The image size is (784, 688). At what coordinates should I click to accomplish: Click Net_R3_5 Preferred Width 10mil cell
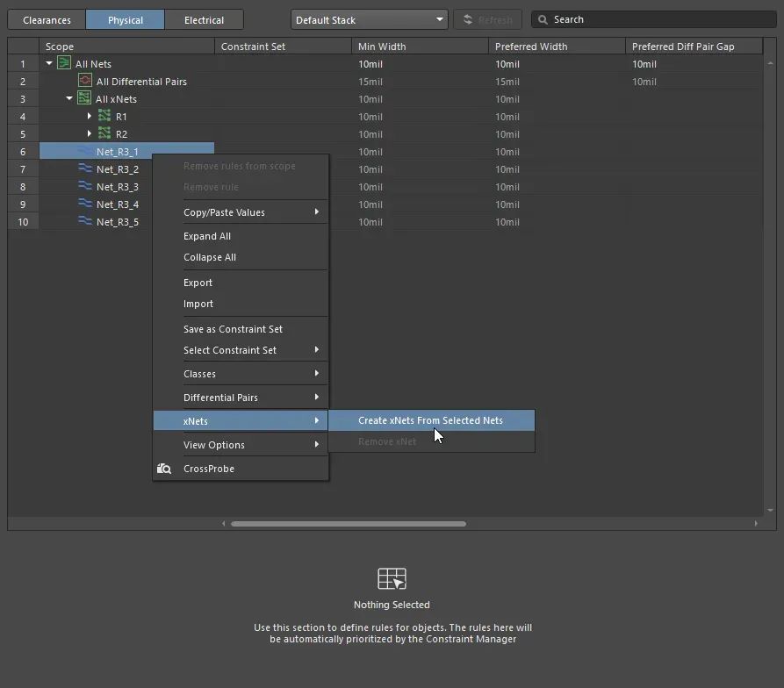tap(507, 222)
